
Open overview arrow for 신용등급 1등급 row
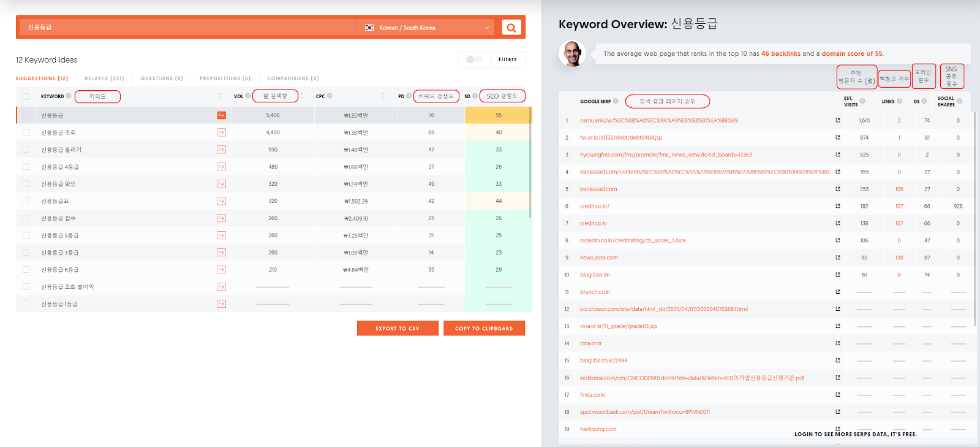coord(221,304)
